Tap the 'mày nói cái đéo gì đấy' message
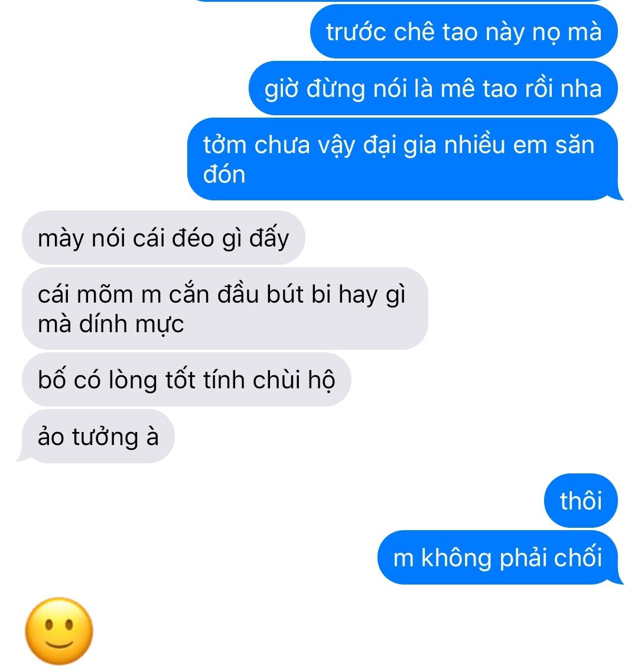The height and width of the screenshot is (672, 638). (x=163, y=238)
